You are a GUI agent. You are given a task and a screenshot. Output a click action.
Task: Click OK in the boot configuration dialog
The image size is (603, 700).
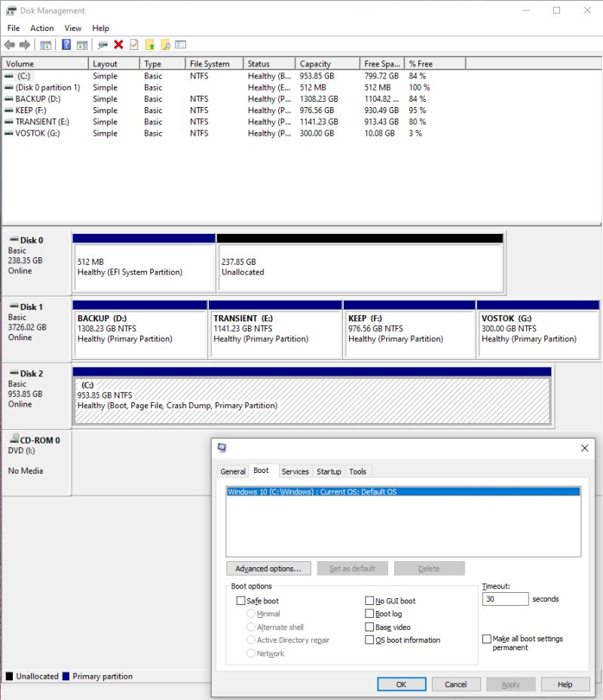point(401,684)
